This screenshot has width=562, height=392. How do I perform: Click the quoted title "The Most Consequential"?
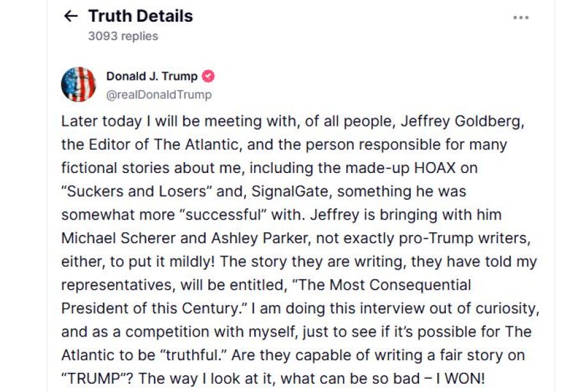coord(382,285)
